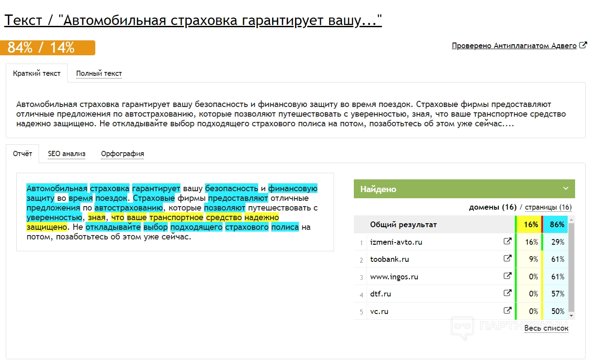This screenshot has height=364, width=590.
Task: Click the toobank.ru domain row
Action: [x=461, y=259]
